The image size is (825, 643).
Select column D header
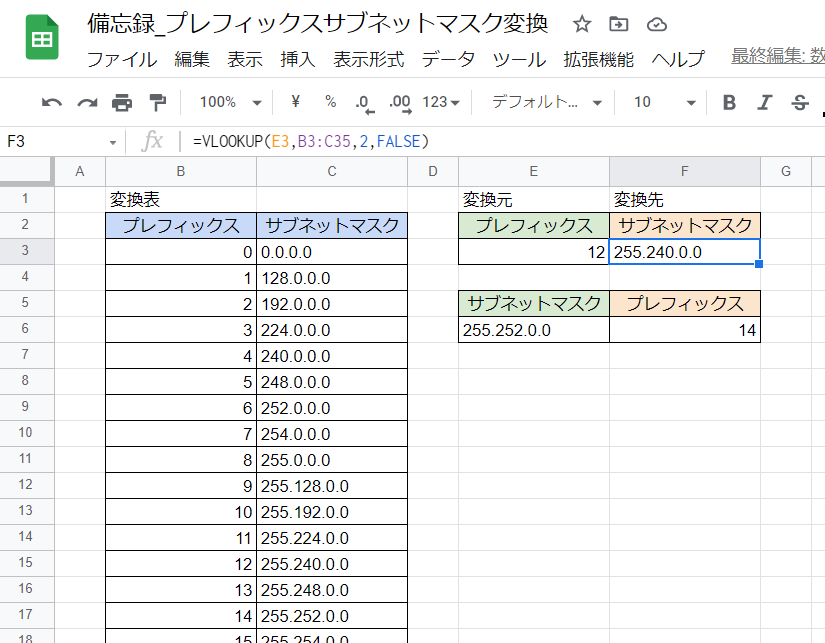432,172
